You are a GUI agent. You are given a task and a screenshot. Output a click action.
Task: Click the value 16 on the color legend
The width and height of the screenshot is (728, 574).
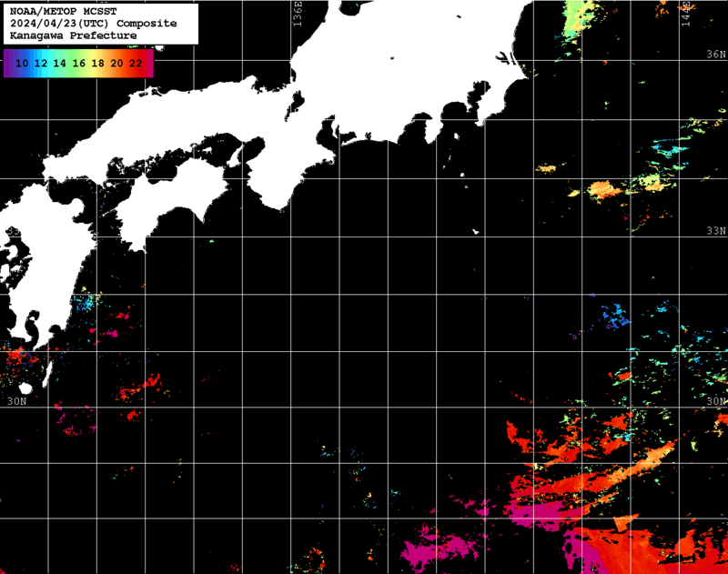79,63
